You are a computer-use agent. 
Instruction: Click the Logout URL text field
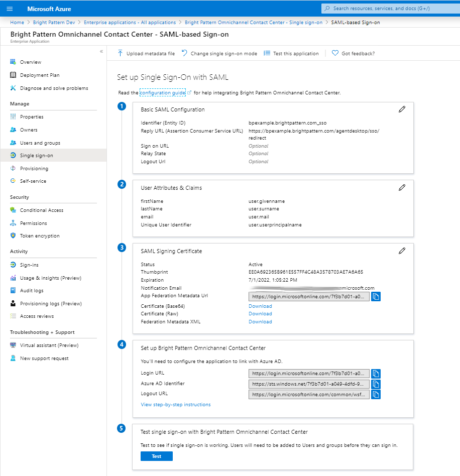tap(309, 394)
